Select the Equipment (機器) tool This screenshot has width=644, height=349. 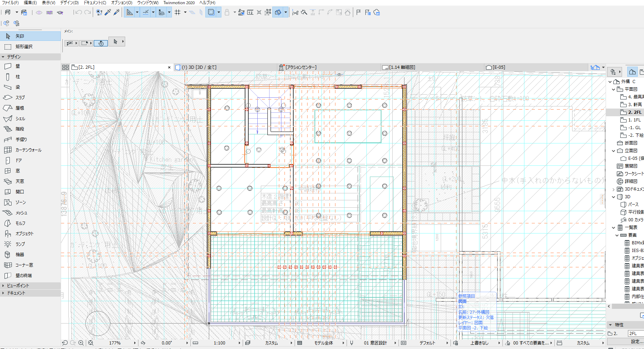[x=30, y=255]
